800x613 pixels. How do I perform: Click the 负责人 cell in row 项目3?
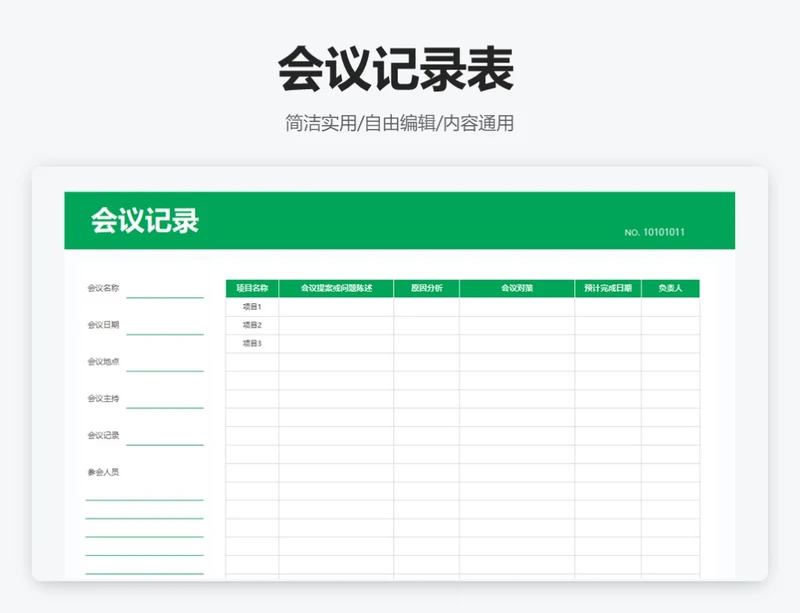pos(670,344)
